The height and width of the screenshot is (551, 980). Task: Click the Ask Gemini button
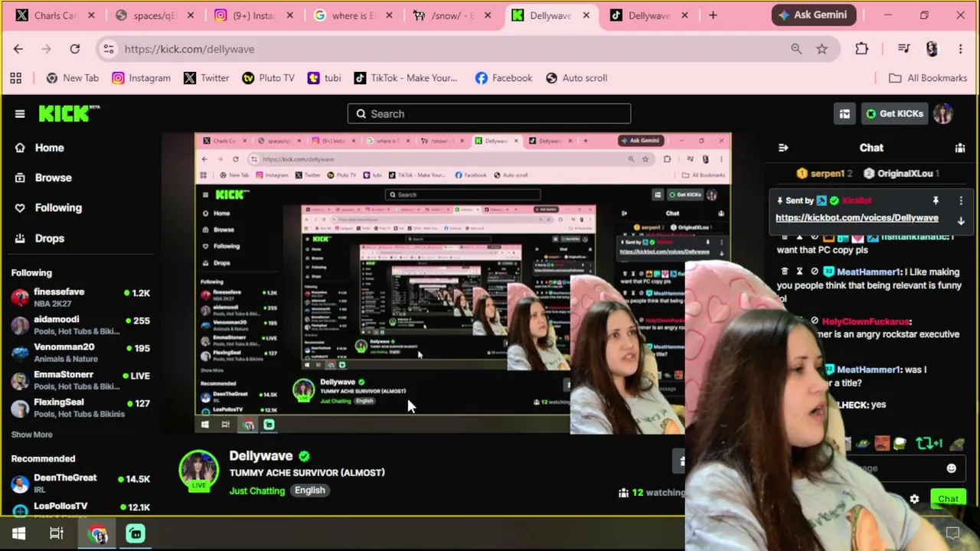pos(812,15)
